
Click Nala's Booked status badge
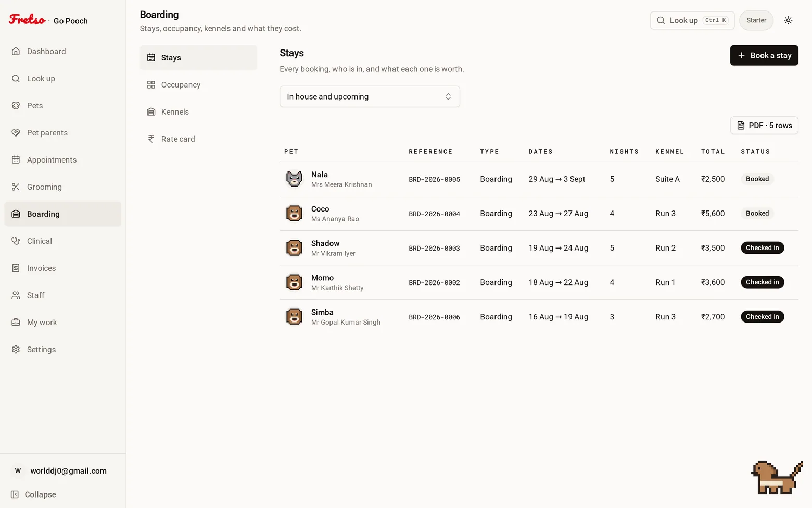pos(757,179)
